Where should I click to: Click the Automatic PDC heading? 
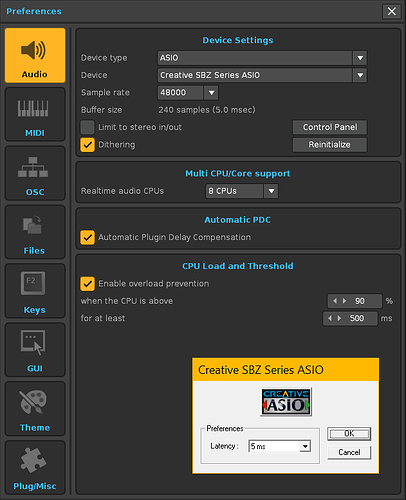238,220
